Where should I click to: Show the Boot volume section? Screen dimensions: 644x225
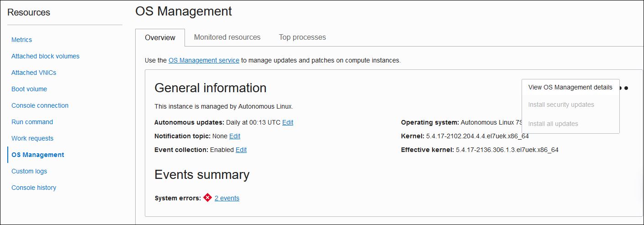click(29, 89)
